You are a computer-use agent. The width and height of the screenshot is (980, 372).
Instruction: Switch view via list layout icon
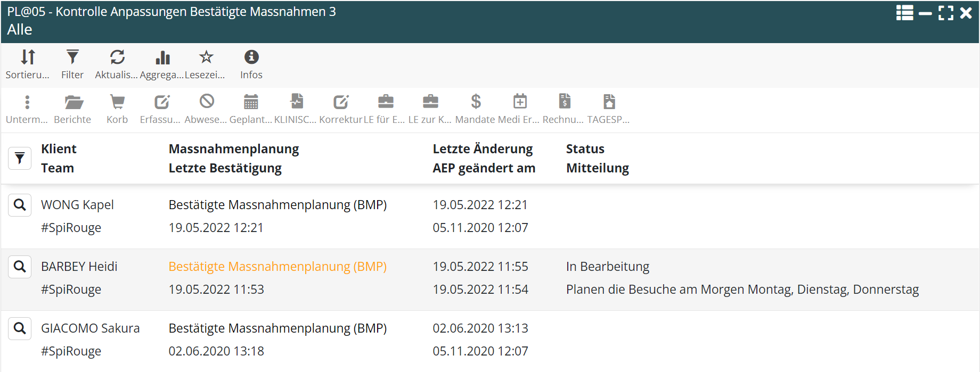pos(904,13)
